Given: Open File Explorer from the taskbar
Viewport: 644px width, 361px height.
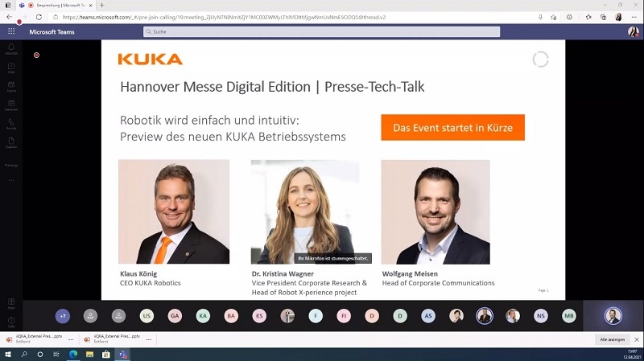Looking at the screenshot, I should 89,354.
